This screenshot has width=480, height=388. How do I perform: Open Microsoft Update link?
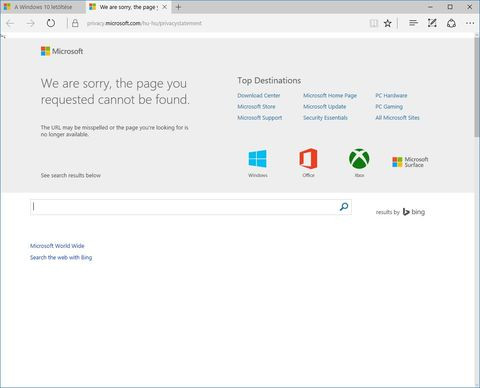(324, 107)
